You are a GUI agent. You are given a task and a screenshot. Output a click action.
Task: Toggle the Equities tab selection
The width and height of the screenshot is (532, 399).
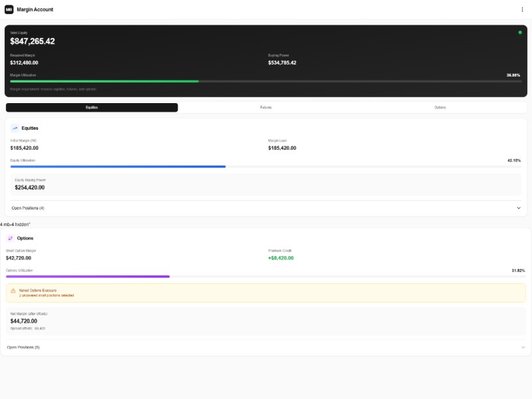click(92, 106)
